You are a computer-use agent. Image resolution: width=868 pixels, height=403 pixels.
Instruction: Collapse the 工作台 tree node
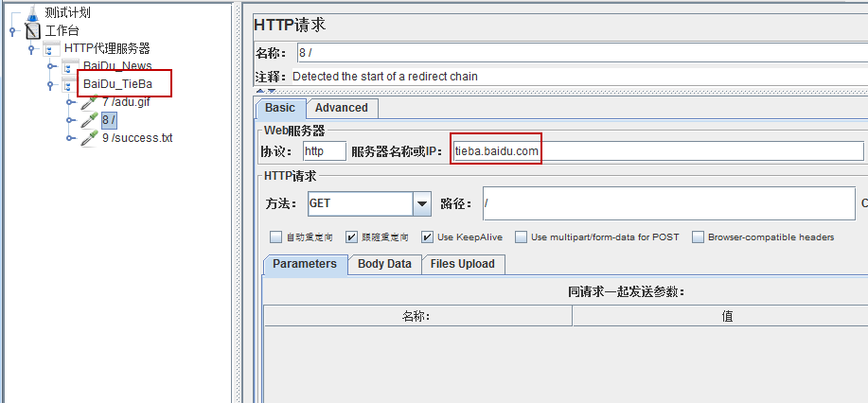pyautogui.click(x=12, y=31)
